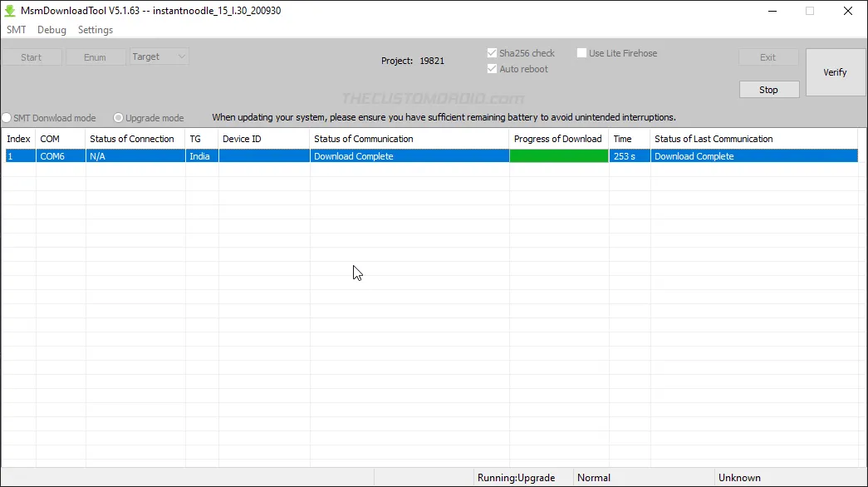
Task: Click the green download progress bar
Action: tap(557, 155)
